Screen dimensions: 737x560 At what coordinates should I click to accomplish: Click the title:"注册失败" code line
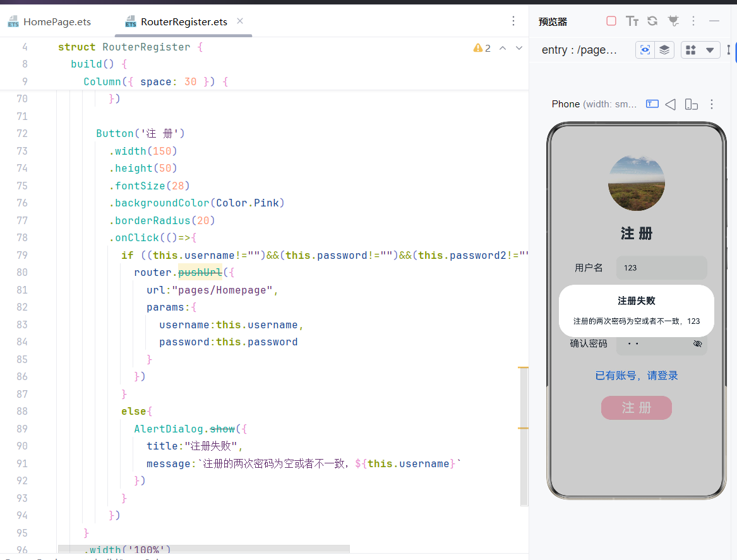click(x=194, y=446)
